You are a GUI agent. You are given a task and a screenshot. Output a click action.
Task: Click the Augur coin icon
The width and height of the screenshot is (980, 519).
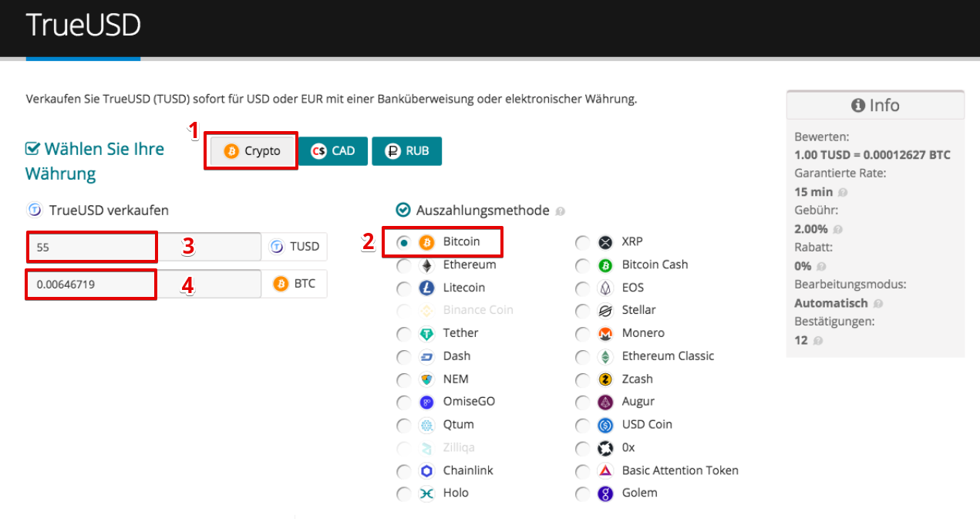coord(605,403)
